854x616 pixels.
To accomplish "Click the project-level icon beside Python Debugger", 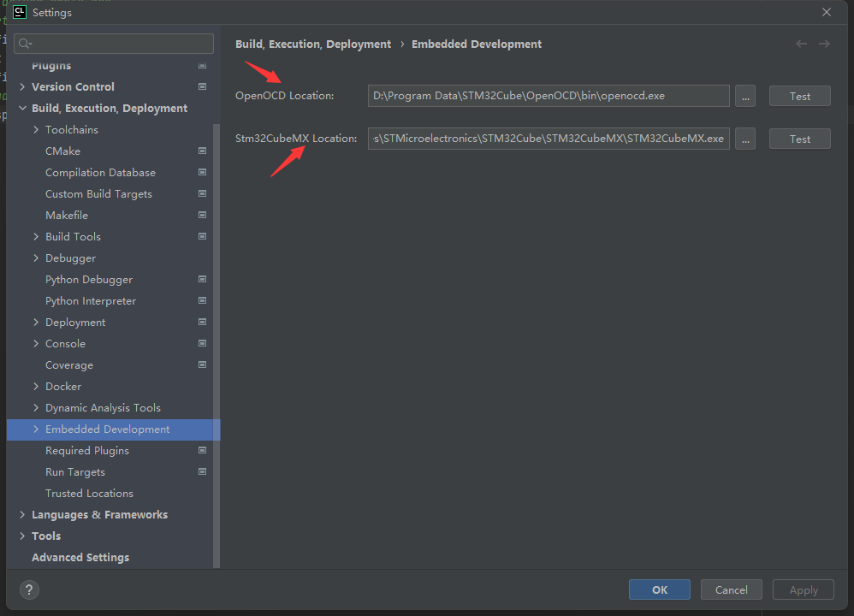I will tap(202, 279).
